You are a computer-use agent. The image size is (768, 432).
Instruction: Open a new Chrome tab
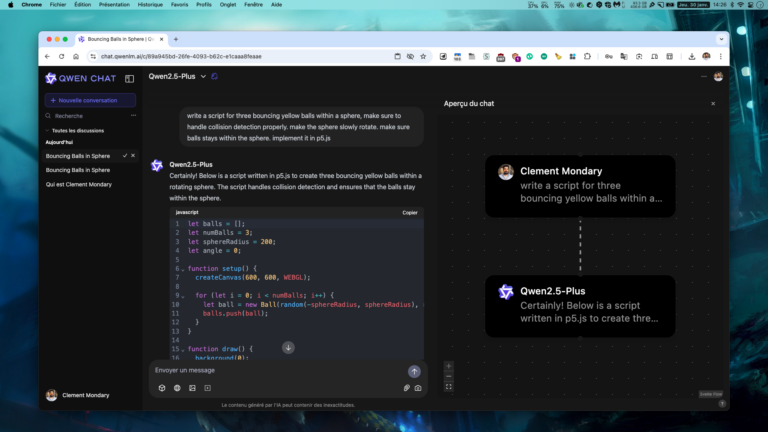tap(176, 39)
